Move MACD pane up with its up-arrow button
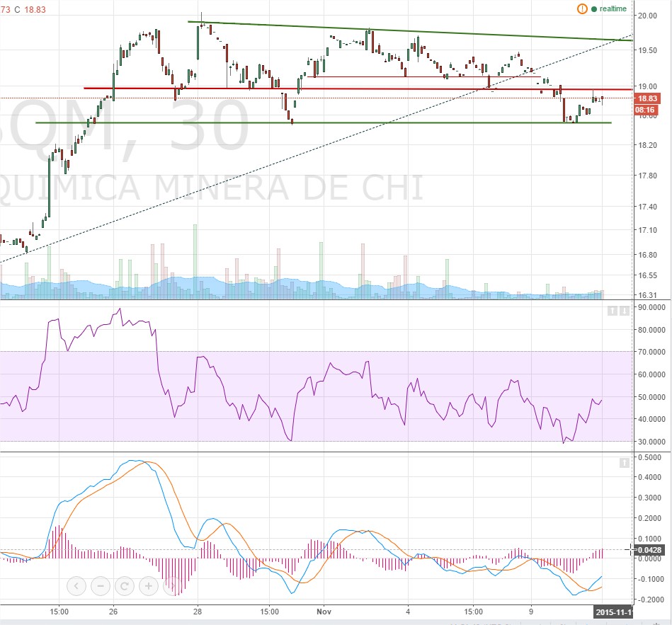The height and width of the screenshot is (625, 672). pyautogui.click(x=625, y=463)
